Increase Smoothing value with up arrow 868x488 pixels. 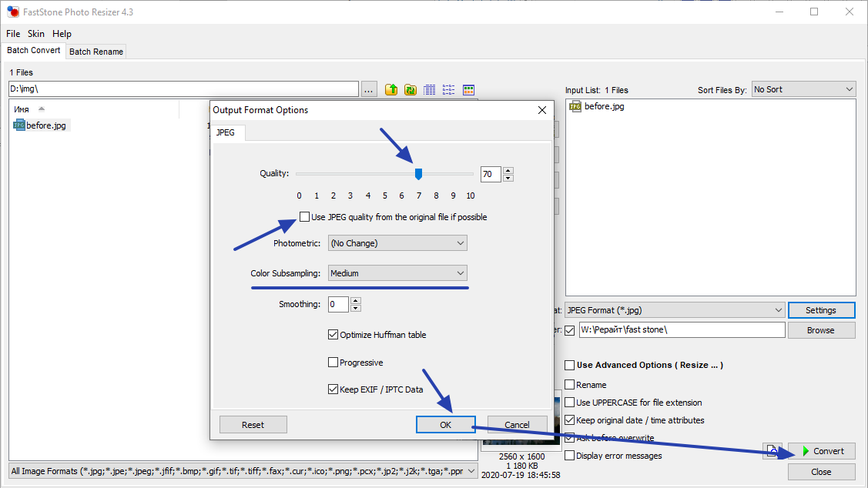(355, 300)
